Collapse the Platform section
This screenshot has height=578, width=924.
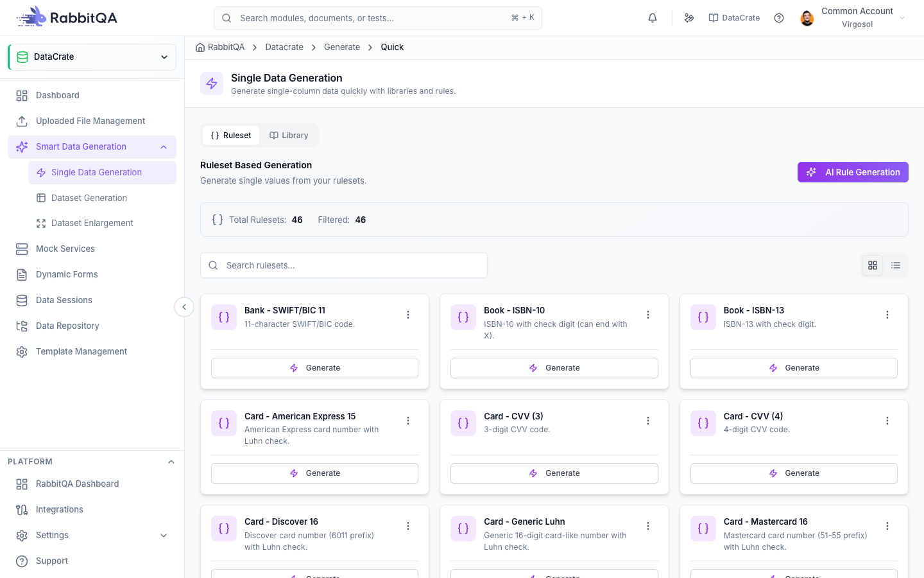(x=171, y=462)
